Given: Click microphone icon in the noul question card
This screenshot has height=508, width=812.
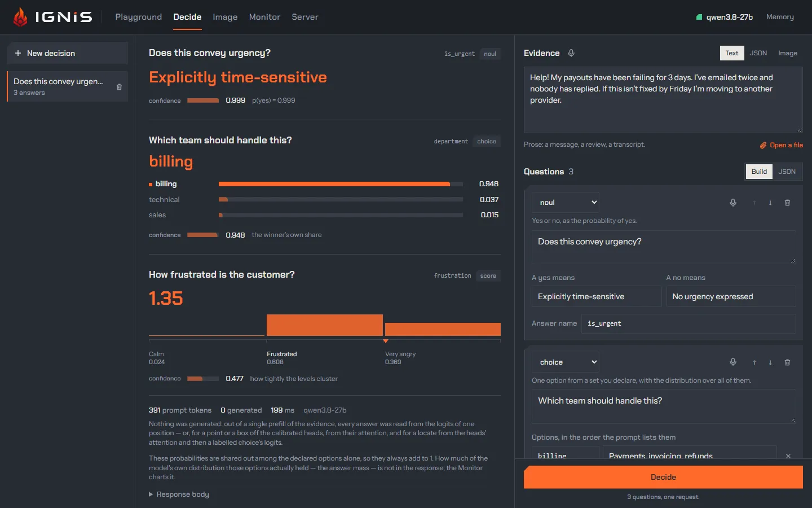Looking at the screenshot, I should coord(733,203).
